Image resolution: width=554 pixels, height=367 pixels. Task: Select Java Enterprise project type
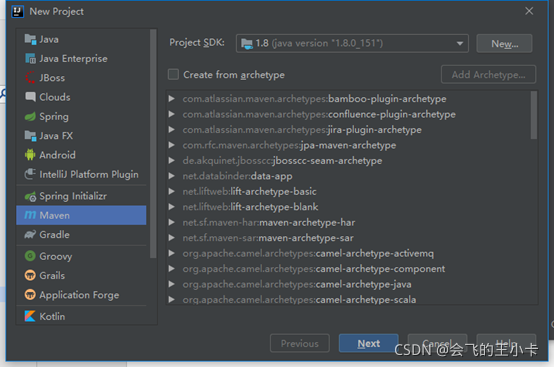click(73, 59)
